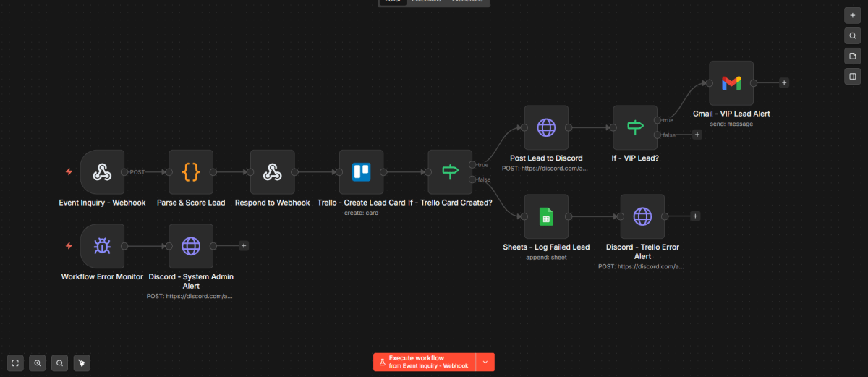Viewport: 868px width, 377px height.
Task: Click the 'Parse & Score Lead' label text
Action: tap(191, 203)
